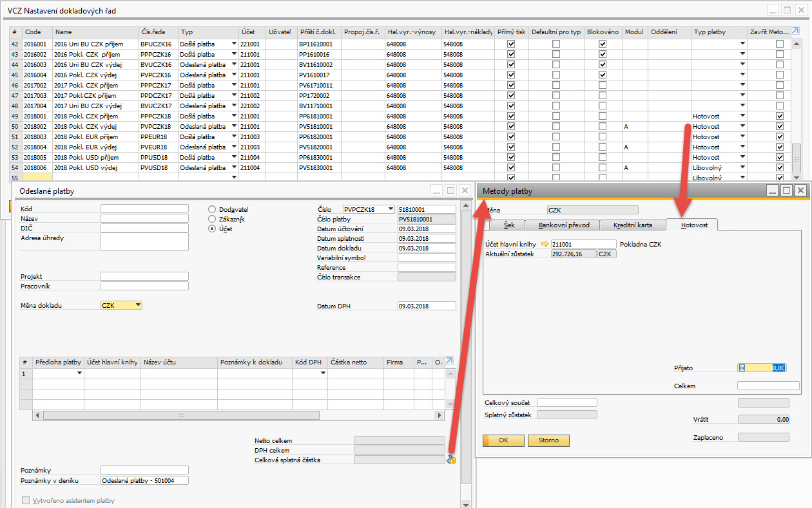Cancel with the Storno button
Image resolution: width=812 pixels, height=508 pixels.
tap(548, 440)
